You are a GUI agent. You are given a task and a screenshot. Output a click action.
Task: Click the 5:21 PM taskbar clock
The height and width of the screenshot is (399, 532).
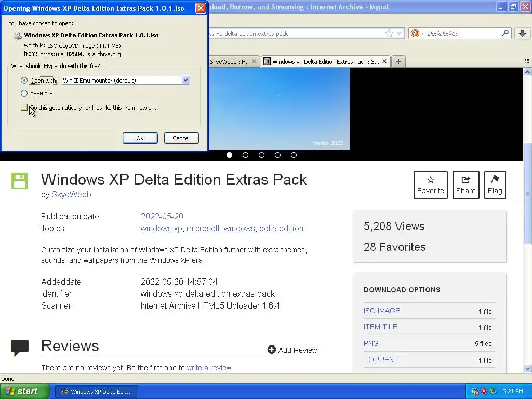[513, 391]
